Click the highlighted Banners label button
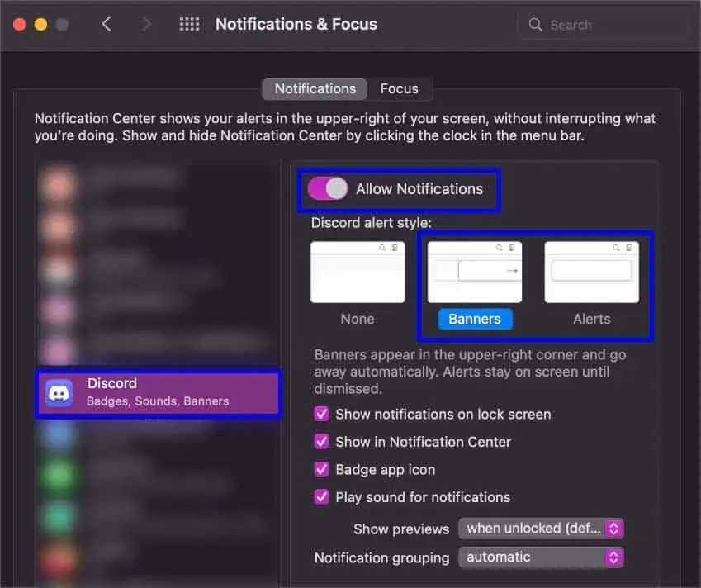This screenshot has height=588, width=701. pos(475,319)
